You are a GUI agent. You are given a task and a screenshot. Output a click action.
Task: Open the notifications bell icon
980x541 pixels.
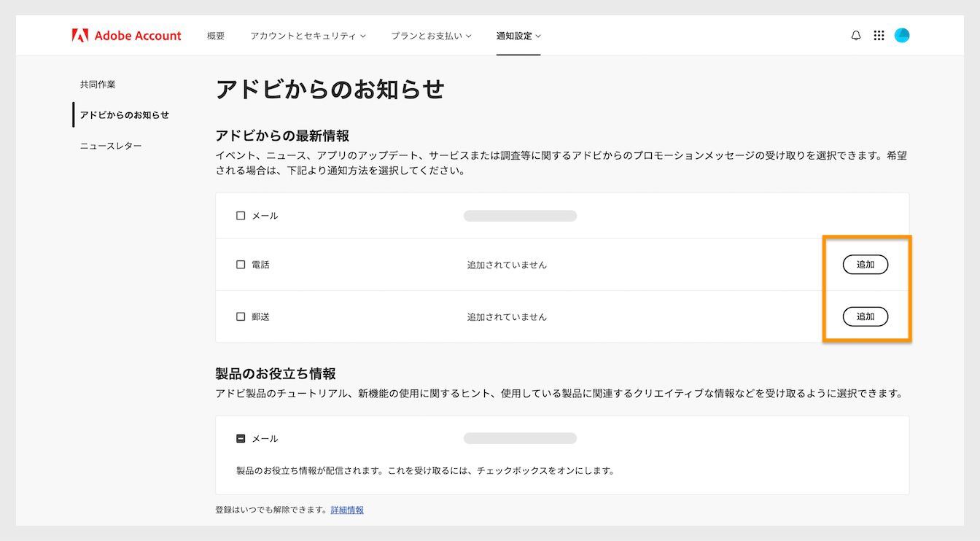click(x=856, y=35)
